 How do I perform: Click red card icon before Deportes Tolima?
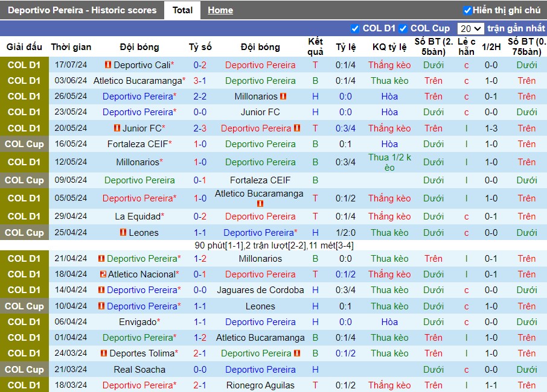(104, 353)
